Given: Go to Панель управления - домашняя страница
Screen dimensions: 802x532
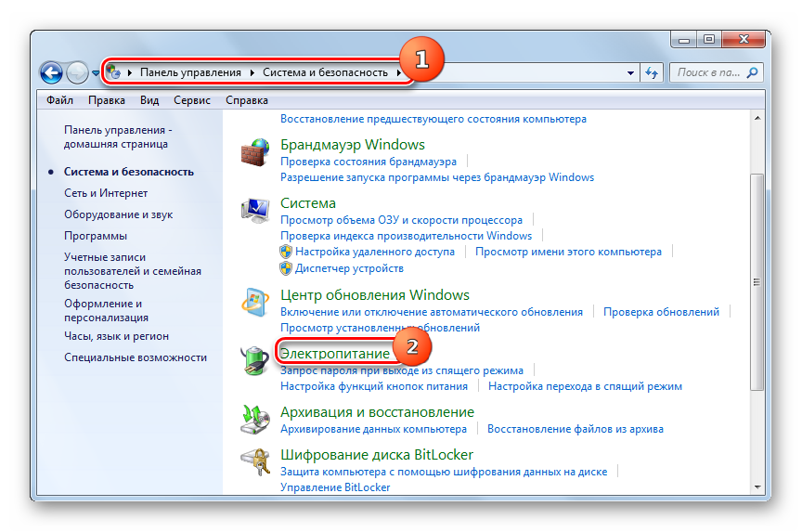Looking at the screenshot, I should [118, 137].
